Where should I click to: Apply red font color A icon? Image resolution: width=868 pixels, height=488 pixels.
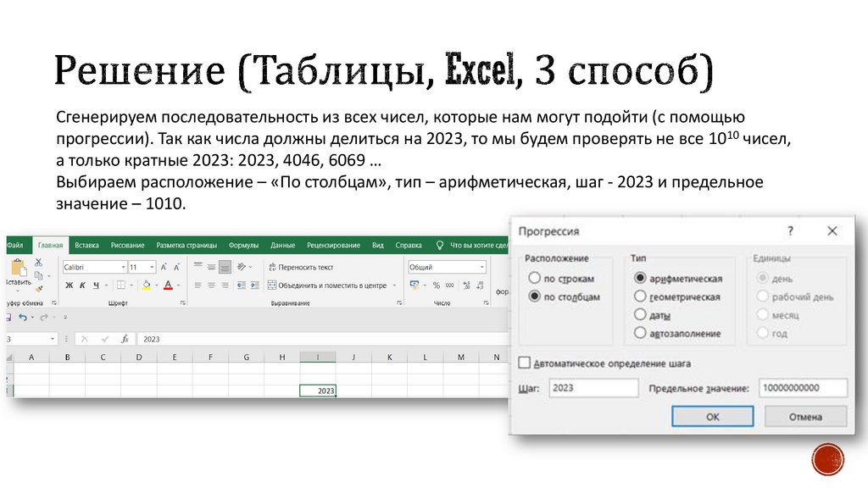[169, 286]
